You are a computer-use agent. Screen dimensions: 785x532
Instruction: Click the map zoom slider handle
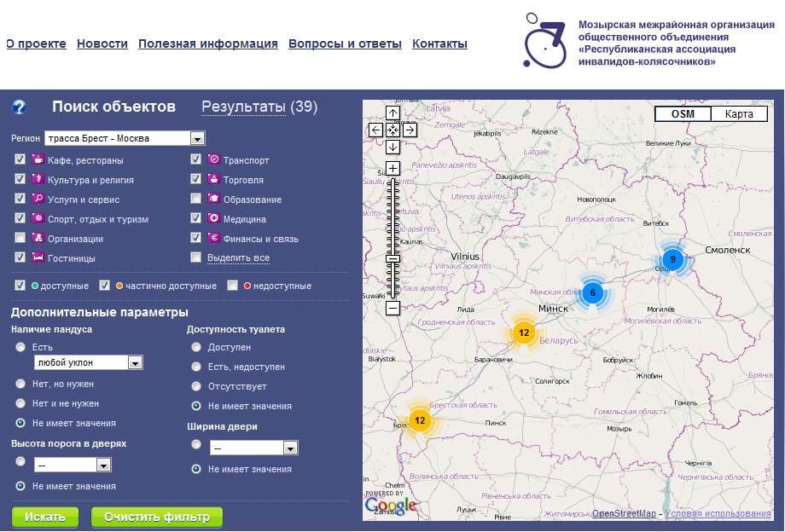392,258
